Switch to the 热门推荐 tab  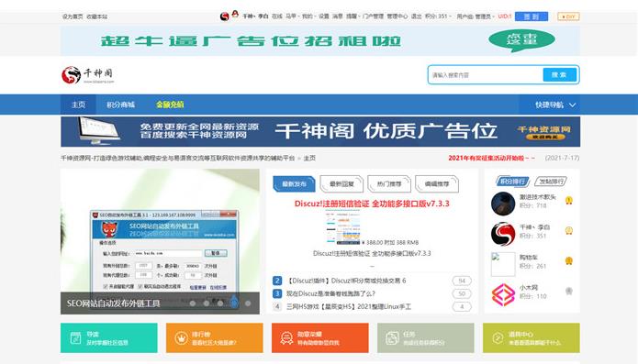(389, 184)
